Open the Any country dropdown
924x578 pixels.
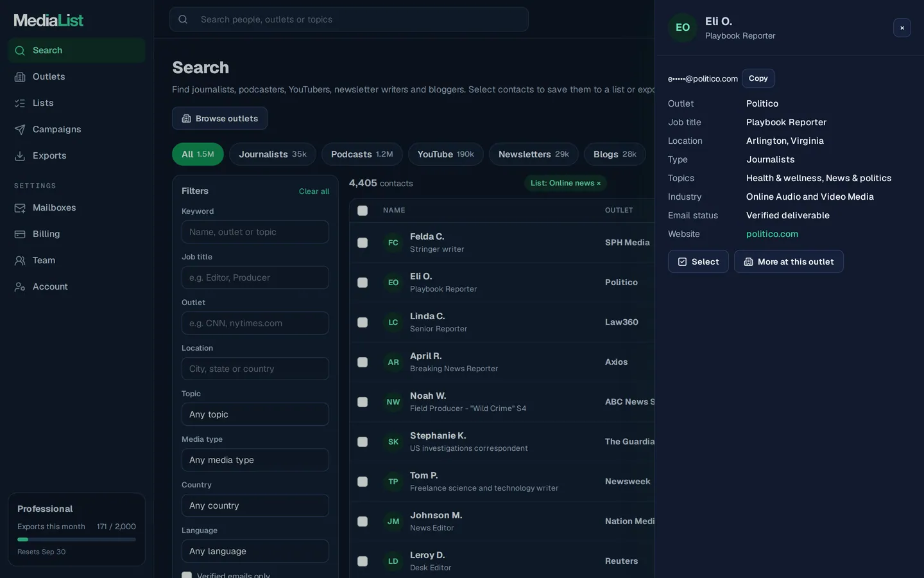pyautogui.click(x=255, y=505)
